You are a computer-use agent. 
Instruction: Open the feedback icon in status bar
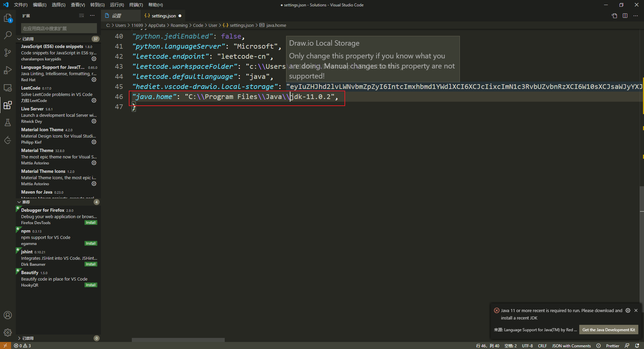click(x=627, y=346)
